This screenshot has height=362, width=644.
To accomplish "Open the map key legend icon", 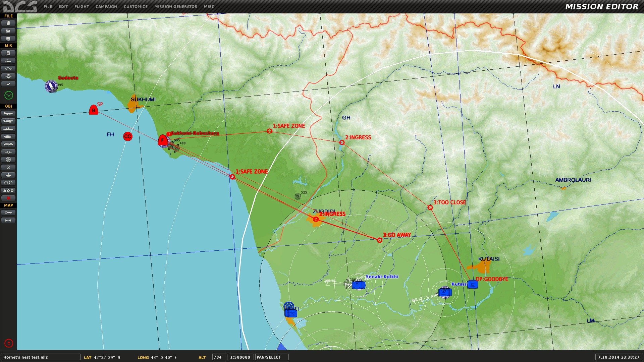I will (x=8, y=213).
